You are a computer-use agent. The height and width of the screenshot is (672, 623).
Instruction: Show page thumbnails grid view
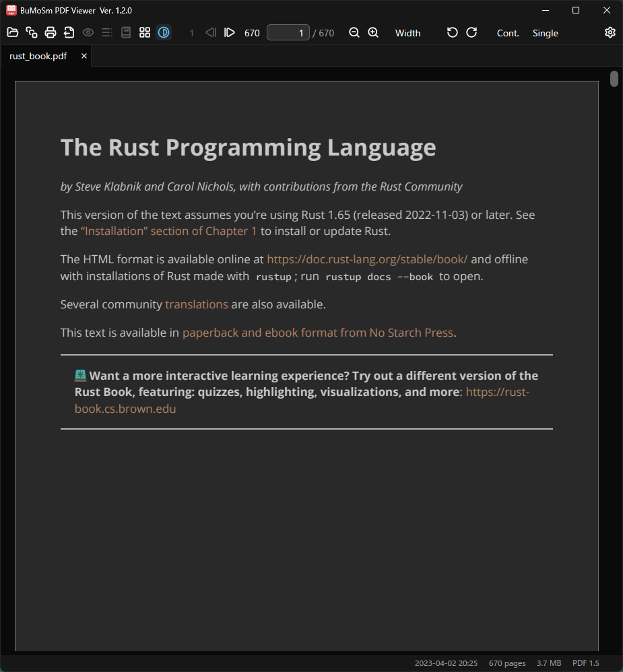[145, 32]
